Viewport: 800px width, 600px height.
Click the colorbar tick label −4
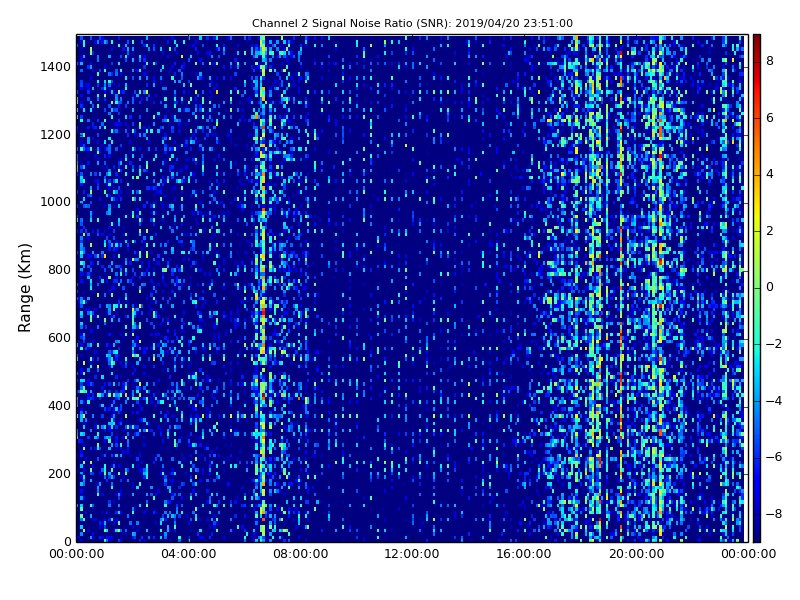coord(774,401)
